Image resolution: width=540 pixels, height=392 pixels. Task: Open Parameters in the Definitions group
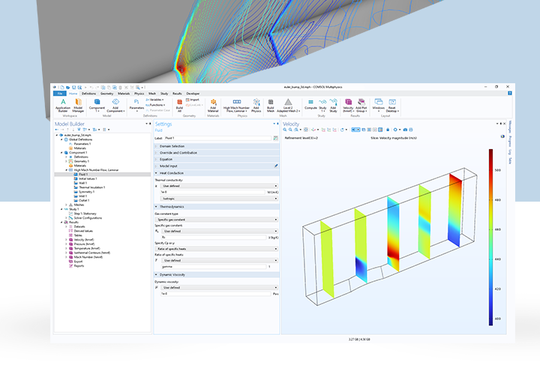pos(136,105)
